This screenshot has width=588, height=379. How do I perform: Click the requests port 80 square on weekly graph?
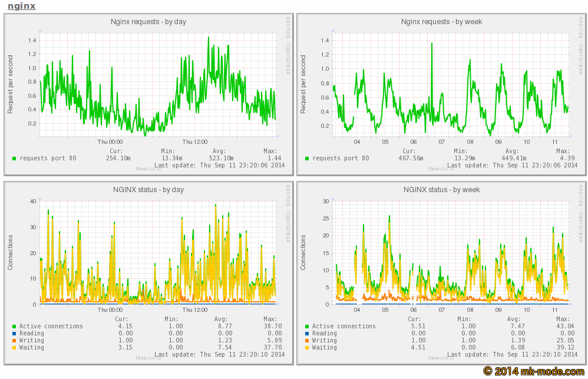(x=306, y=158)
